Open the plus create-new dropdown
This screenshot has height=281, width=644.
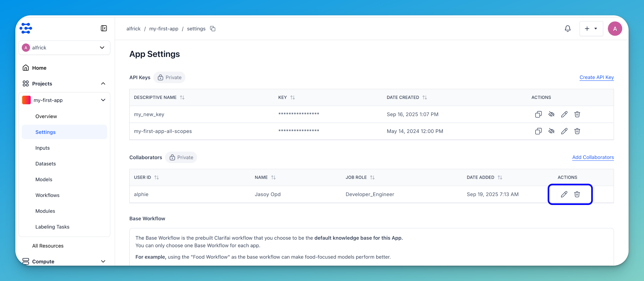pos(591,29)
